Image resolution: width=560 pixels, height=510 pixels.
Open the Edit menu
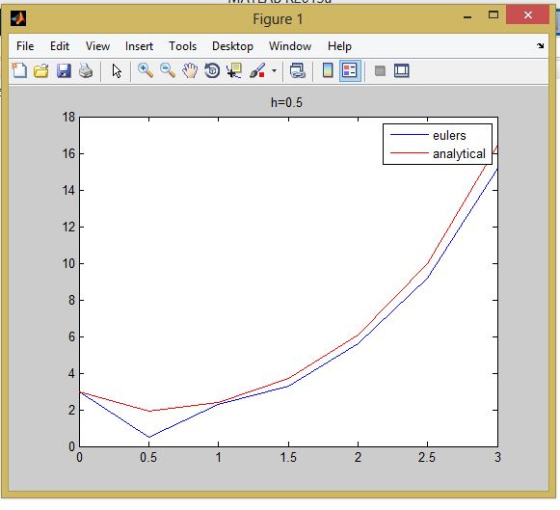click(x=59, y=46)
